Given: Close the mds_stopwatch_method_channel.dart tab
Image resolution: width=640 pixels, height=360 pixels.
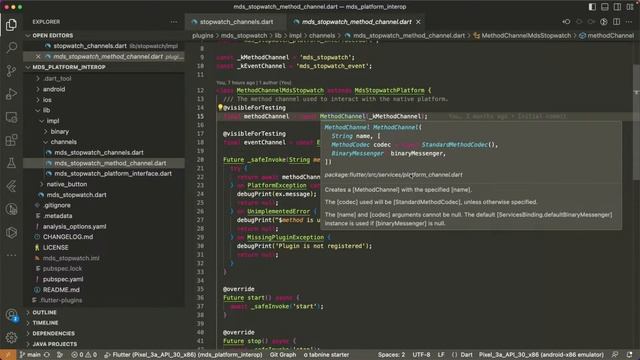Looking at the screenshot, I should (x=418, y=22).
